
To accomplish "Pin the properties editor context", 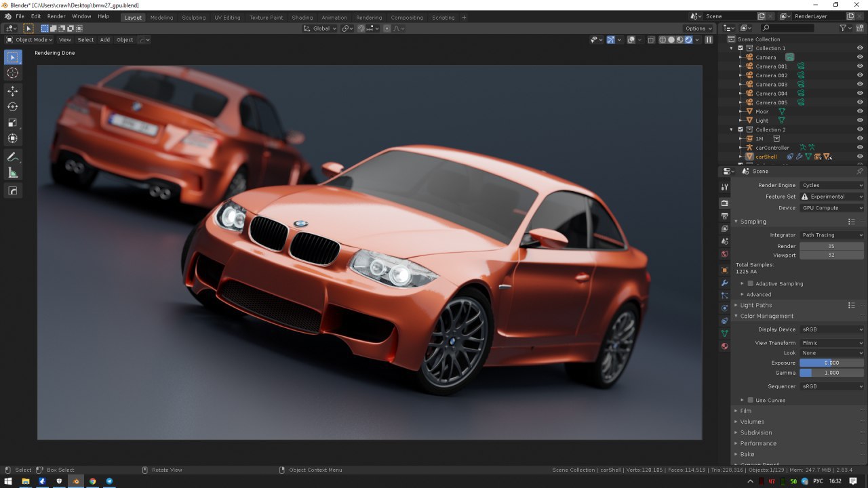I will pyautogui.click(x=860, y=171).
